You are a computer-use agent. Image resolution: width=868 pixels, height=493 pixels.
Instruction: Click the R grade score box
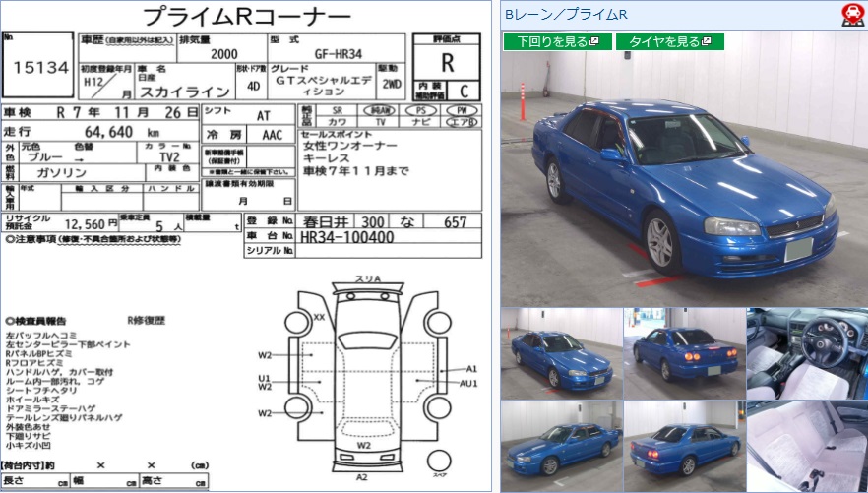[447, 60]
